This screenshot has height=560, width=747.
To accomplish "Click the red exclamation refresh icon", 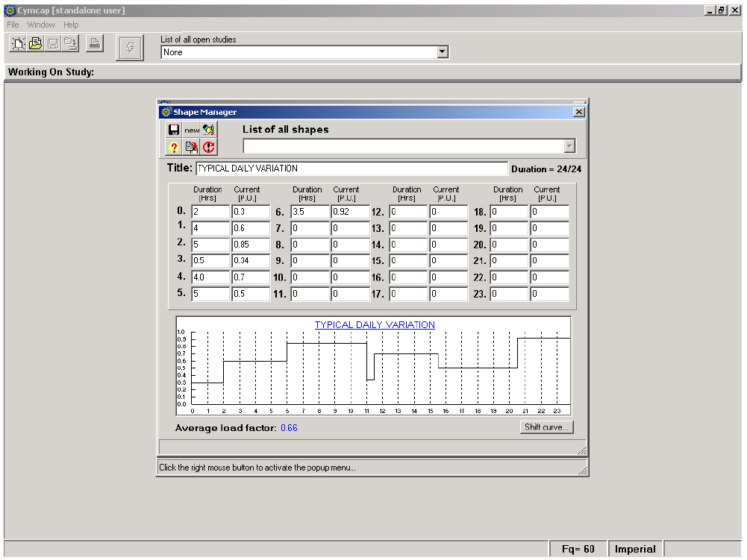I will click(209, 147).
